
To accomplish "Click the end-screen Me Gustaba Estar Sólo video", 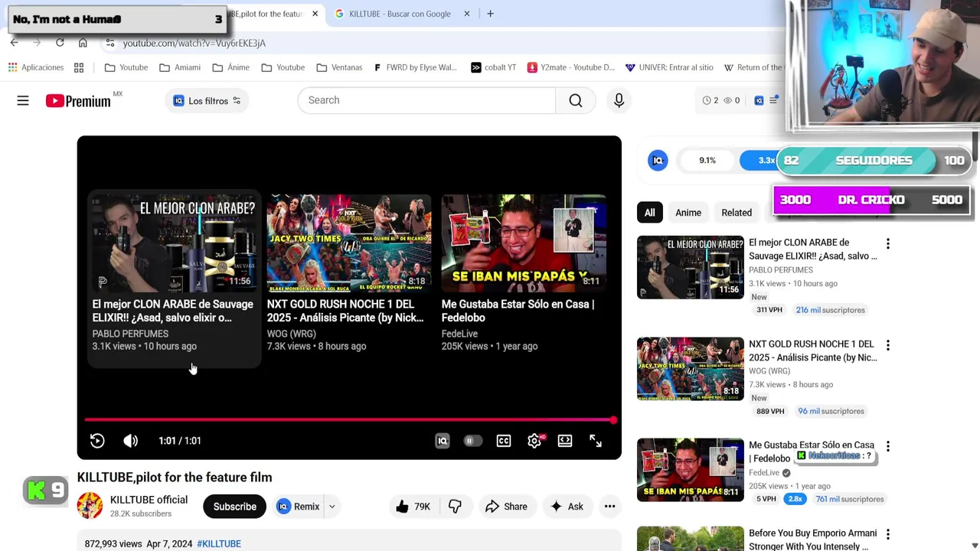I will [x=524, y=274].
